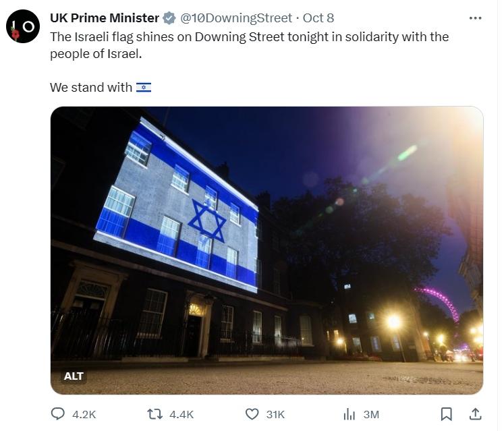Open the Downing Street flag projection photo
Image resolution: width=504 pixels, height=431 pixels.
(267, 250)
